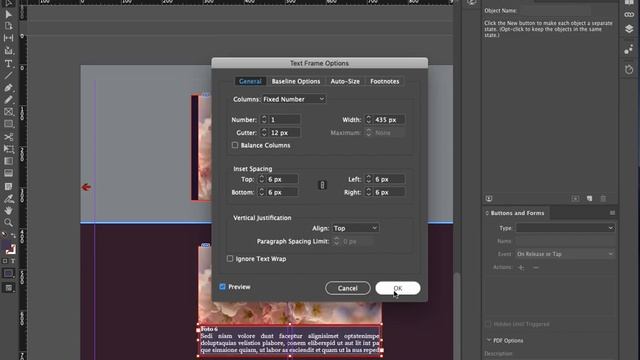Screen dimensions: 640x360
Task: Click the column Number stepper arrows
Action: pyautogui.click(x=264, y=120)
